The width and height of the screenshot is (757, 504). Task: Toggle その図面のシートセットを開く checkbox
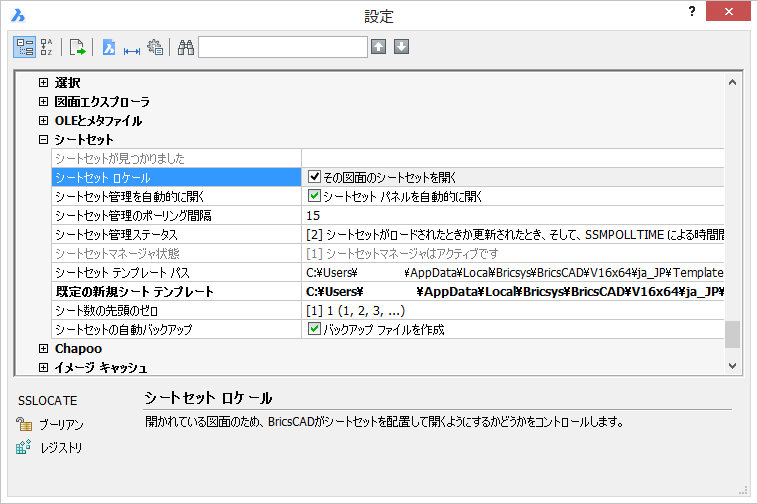(x=314, y=177)
